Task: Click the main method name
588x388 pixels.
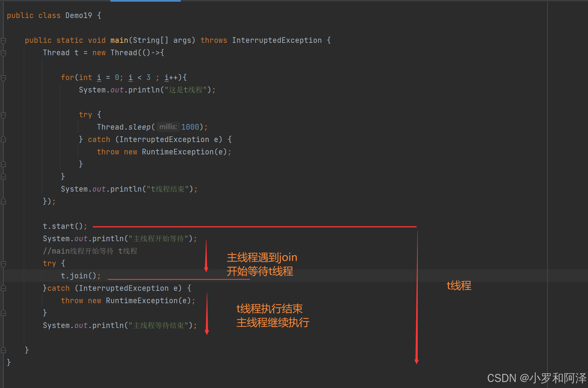Action: 119,40
